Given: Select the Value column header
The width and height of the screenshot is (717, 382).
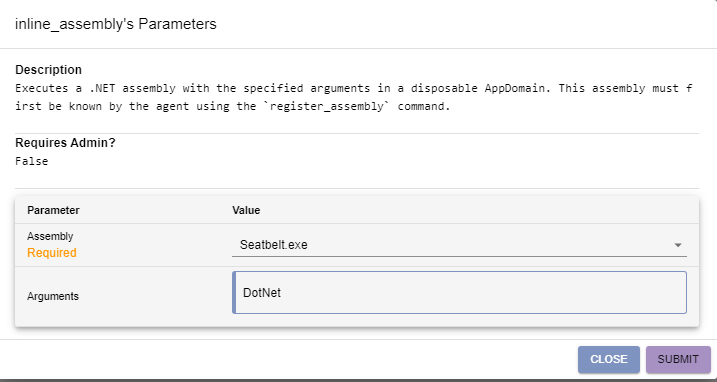Looking at the screenshot, I should coord(246,210).
